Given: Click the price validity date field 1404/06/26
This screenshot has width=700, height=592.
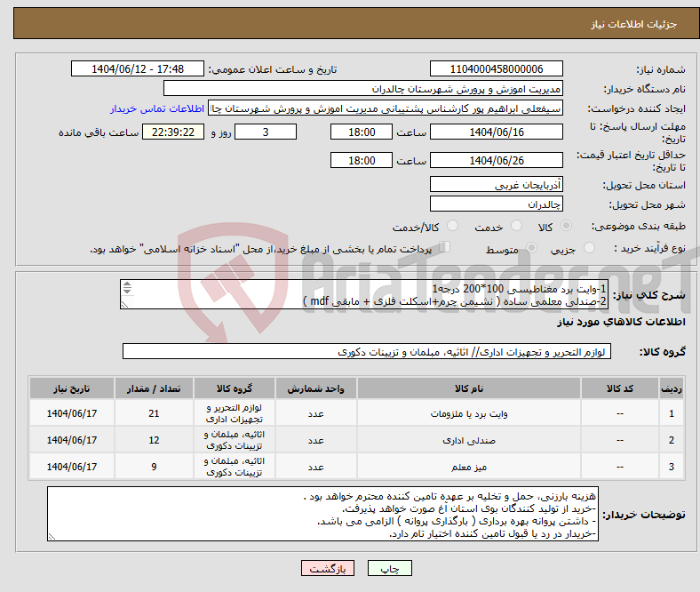Looking at the screenshot, I should [x=496, y=161].
